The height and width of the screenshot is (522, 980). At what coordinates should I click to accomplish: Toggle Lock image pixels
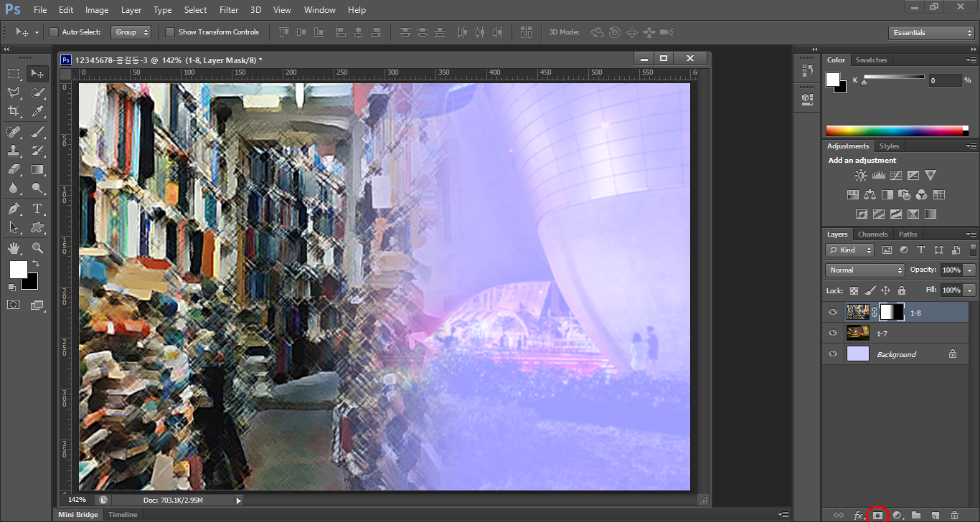coord(870,290)
